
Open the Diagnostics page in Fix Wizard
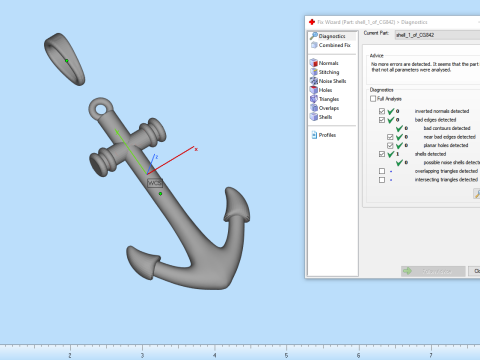click(x=332, y=36)
